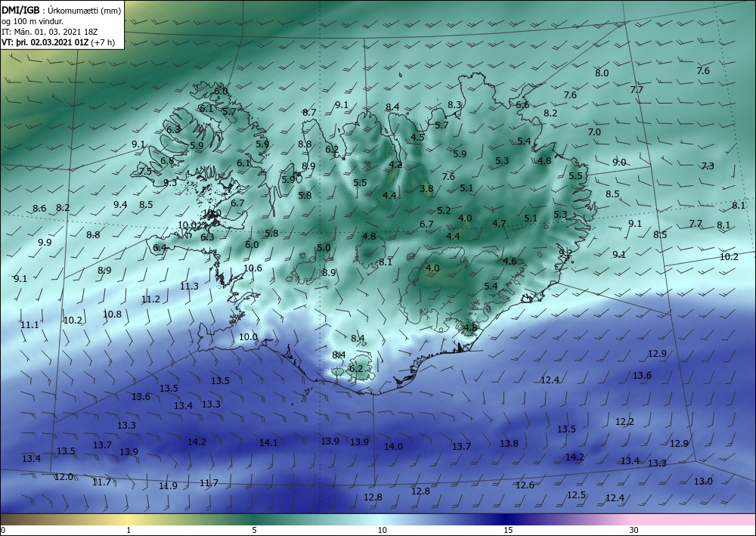This screenshot has width=756, height=536.
Task: Click the legend tick label '1'
Action: 129,531
